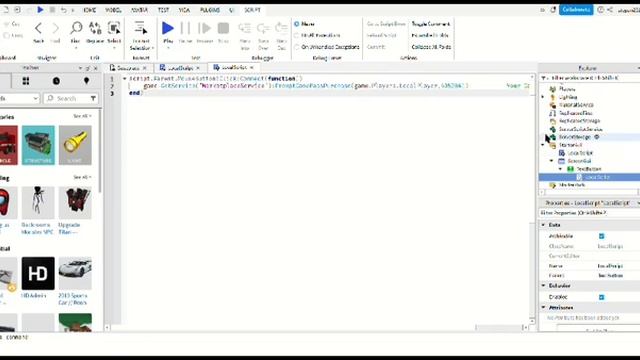Click the Collapse All Folds button

pyautogui.click(x=431, y=47)
